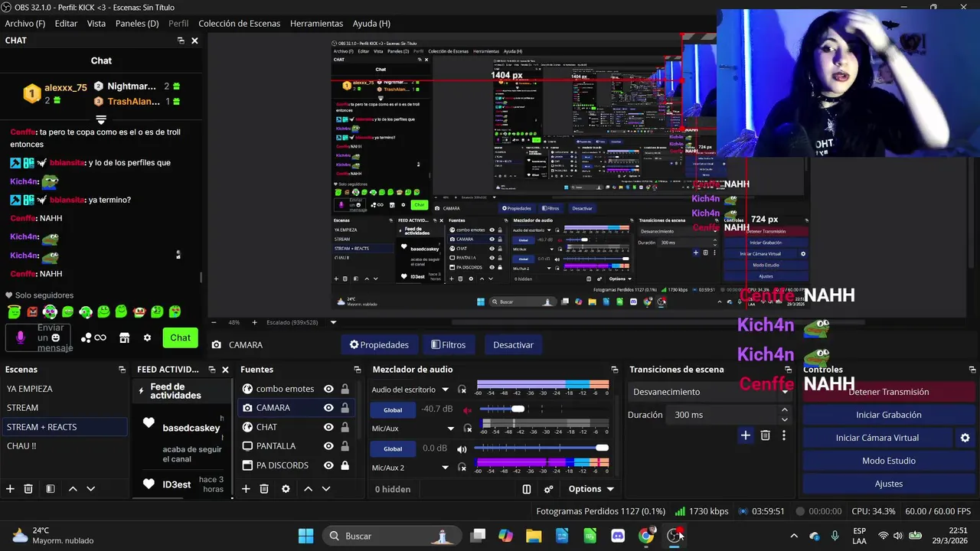
Task: Add a new scene with plus icon
Action: pos(10,488)
